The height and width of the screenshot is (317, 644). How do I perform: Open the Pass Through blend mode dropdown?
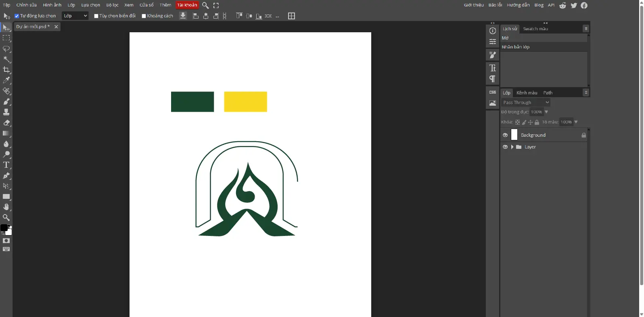(526, 102)
